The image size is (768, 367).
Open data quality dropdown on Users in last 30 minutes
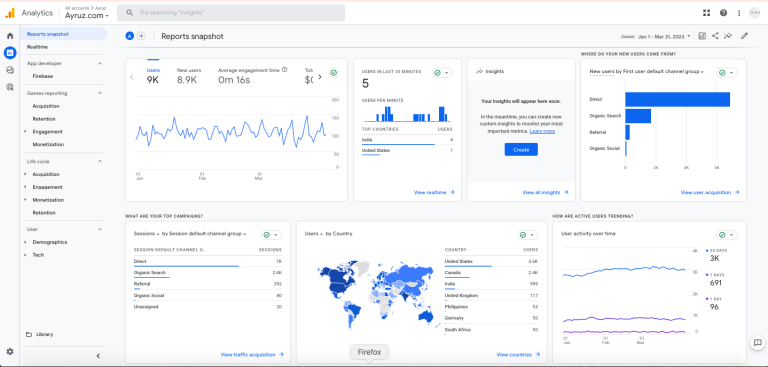(x=442, y=73)
